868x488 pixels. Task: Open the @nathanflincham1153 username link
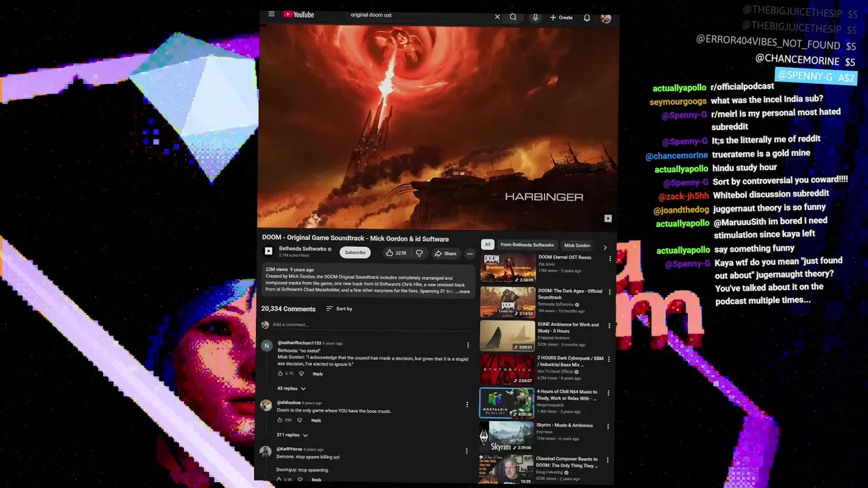click(x=299, y=343)
